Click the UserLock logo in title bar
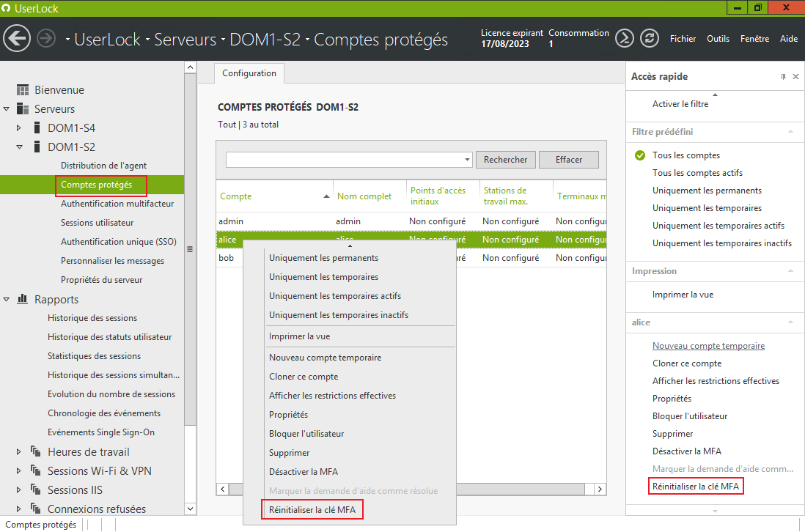The width and height of the screenshot is (805, 532). click(x=6, y=8)
